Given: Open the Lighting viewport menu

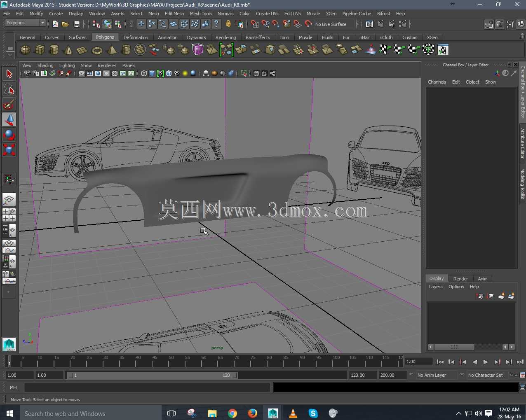Looking at the screenshot, I should [x=67, y=65].
